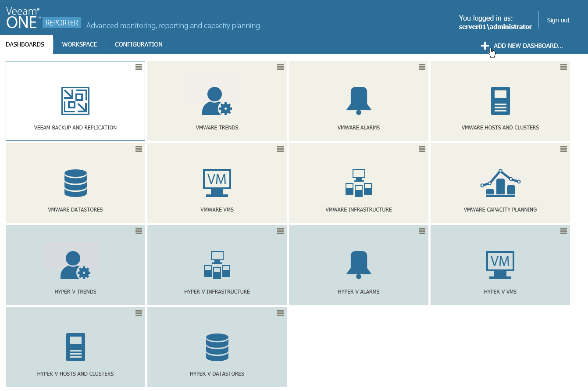Expand the VMware Capacity Planning tile menu
This screenshot has width=588, height=391.
(564, 149)
